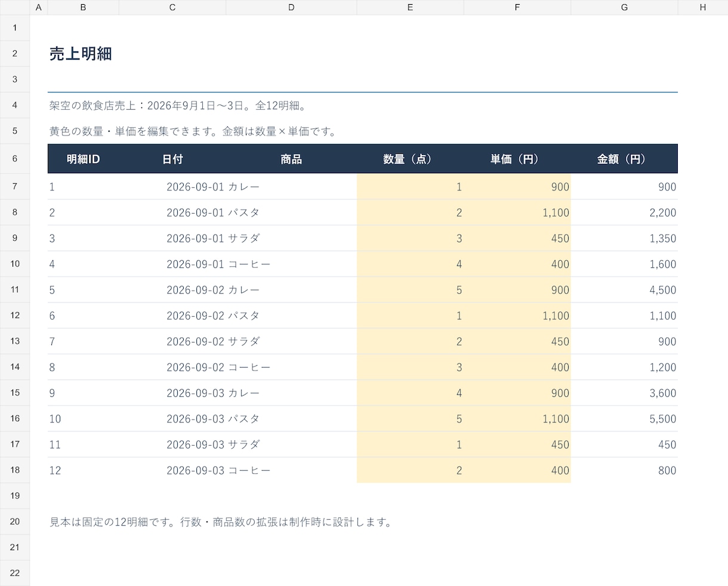Click the 明細ID header cell

[83, 159]
